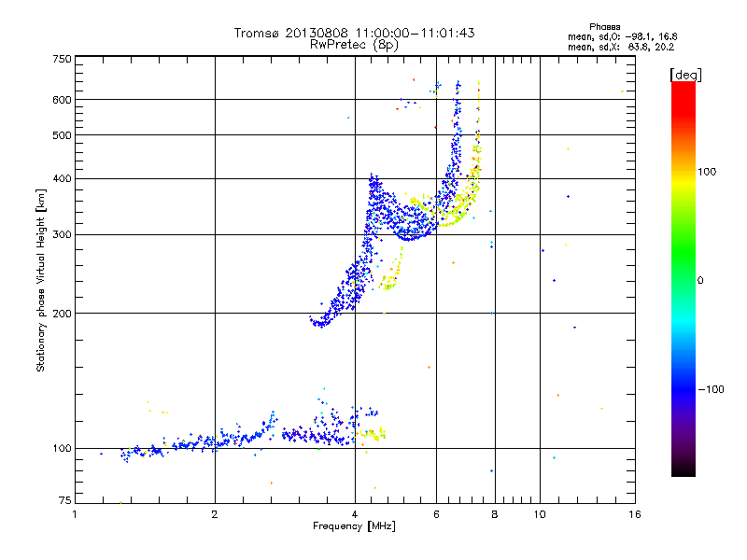Click the '[deg]' colorbar unit label
Image resolution: width=747 pixels, height=560 pixels.
point(685,75)
